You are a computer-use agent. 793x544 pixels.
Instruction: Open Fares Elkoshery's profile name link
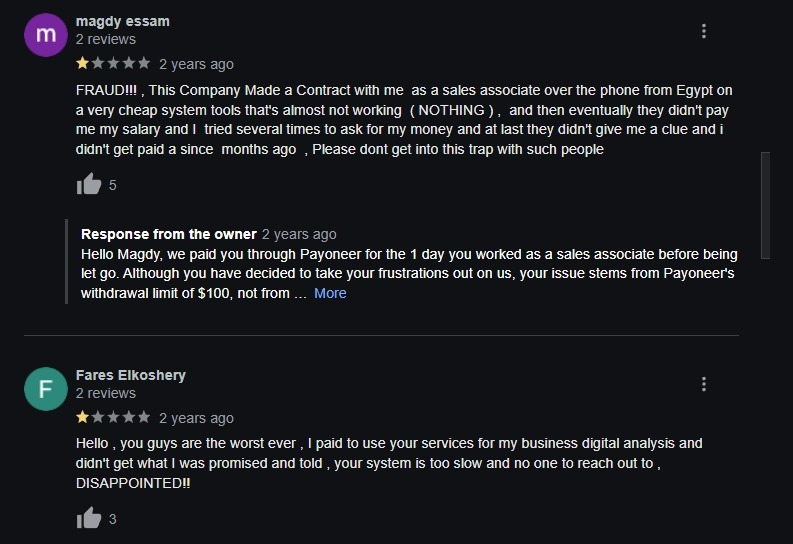point(130,375)
